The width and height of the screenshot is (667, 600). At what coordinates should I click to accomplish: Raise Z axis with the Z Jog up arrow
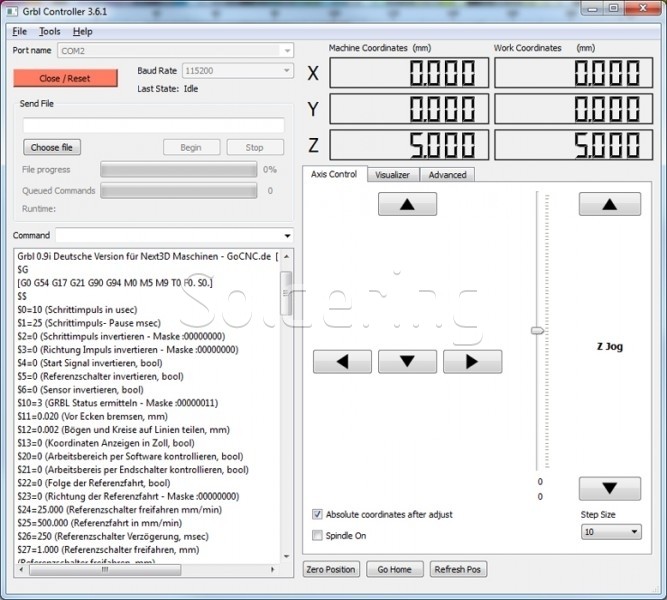610,204
